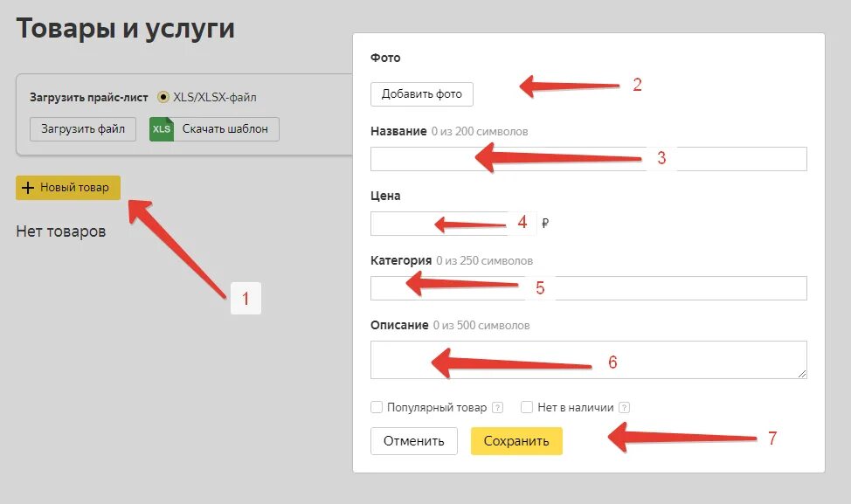Select the XLS/XLSX-файл radio button
The image size is (851, 504).
coord(163,97)
